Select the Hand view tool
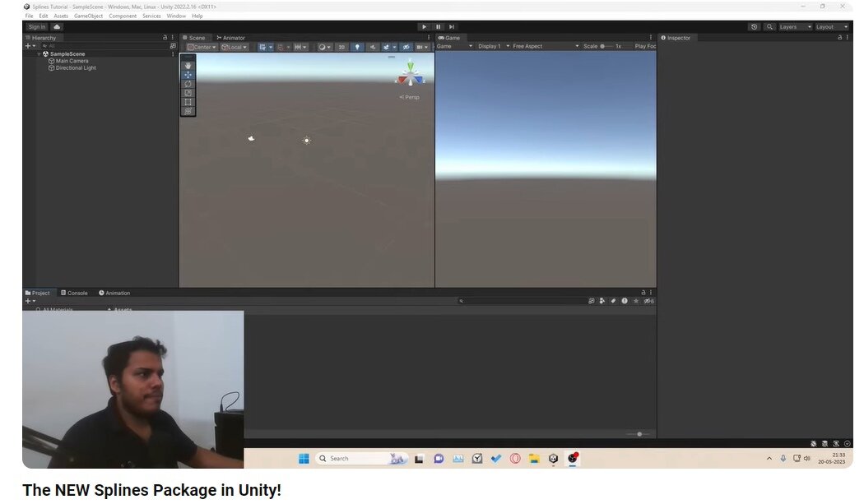 coord(188,66)
